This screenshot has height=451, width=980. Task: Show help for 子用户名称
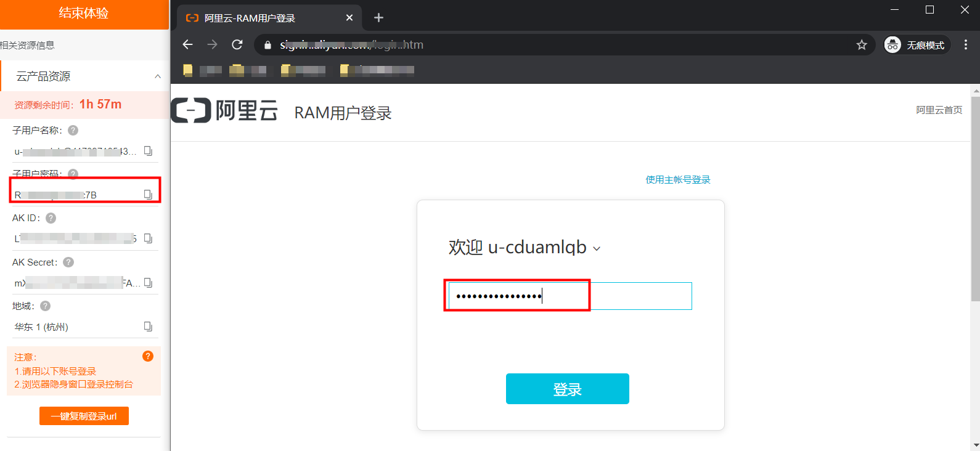[73, 130]
